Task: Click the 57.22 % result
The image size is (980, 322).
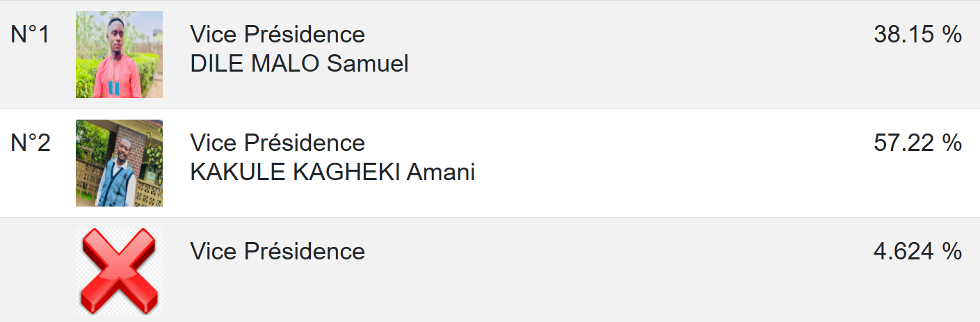Action: (917, 143)
